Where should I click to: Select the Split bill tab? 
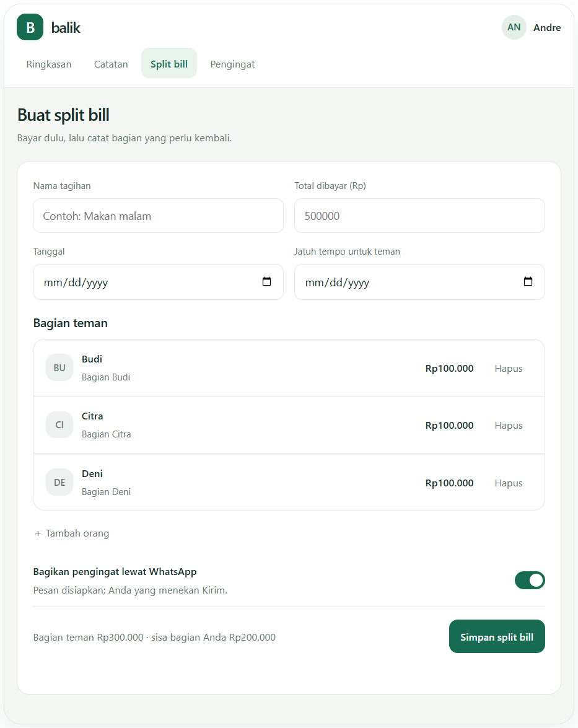click(169, 63)
